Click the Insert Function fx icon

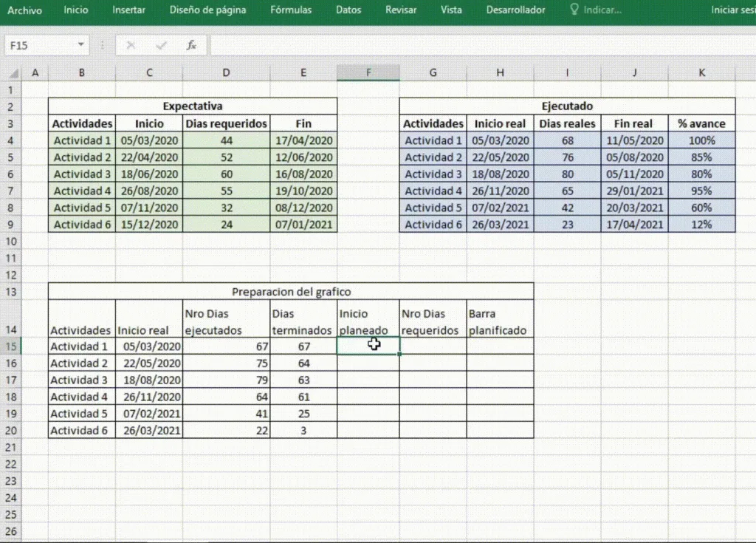[x=191, y=45]
